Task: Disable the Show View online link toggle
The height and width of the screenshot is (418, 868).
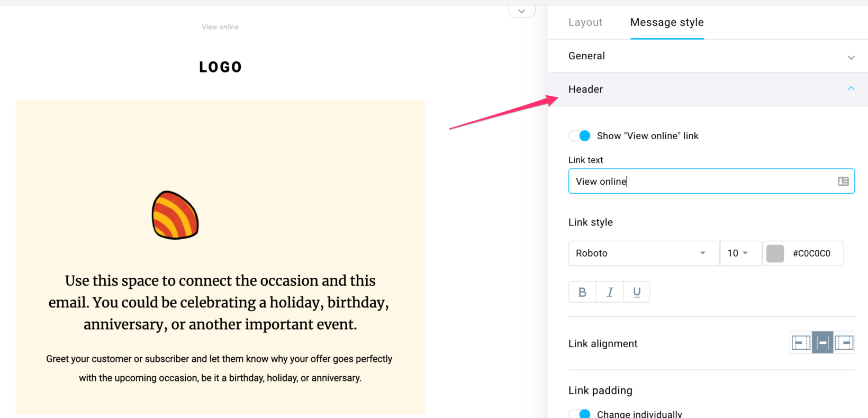Action: tap(580, 135)
